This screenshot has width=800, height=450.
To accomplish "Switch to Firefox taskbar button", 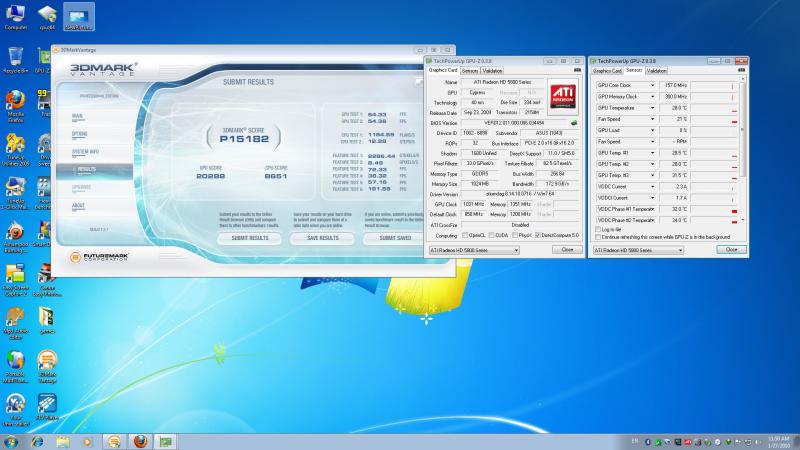I will point(140,441).
